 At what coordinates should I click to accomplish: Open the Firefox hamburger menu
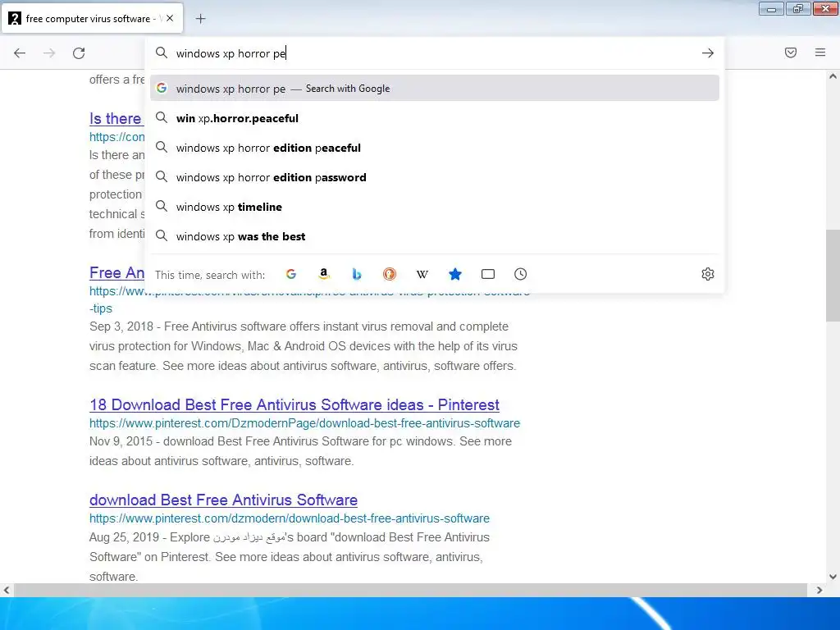(820, 52)
